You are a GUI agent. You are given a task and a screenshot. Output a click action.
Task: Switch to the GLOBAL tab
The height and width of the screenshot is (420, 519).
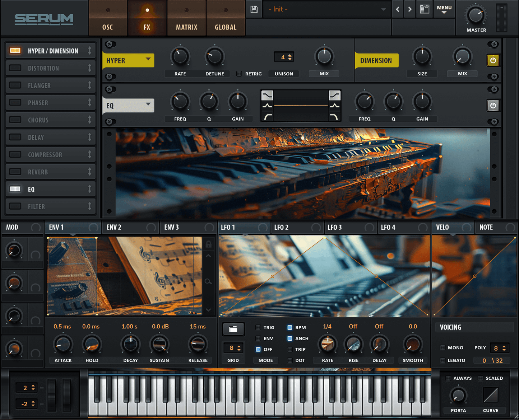tap(226, 18)
